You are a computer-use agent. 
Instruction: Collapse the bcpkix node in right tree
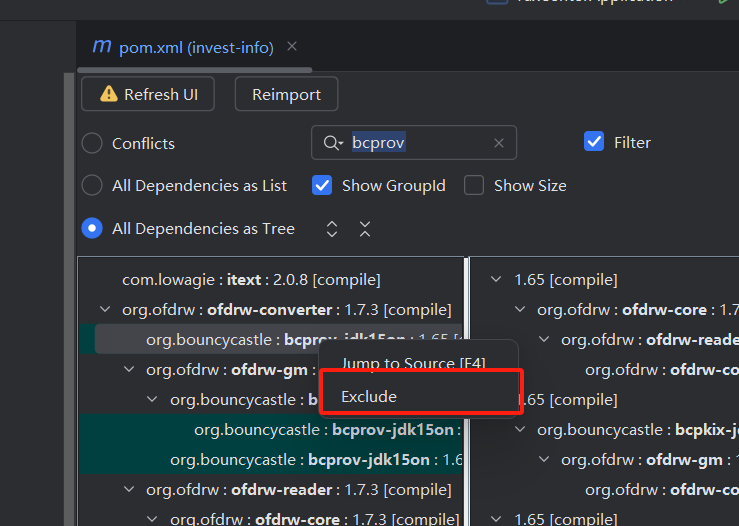click(520, 429)
